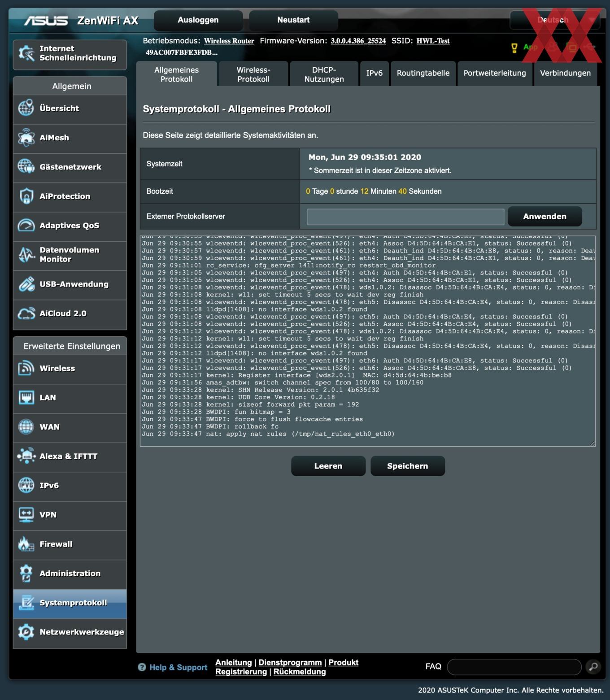Switch to Allgemeines Protokoll tab
Screen dimensions: 610x700
tap(177, 74)
